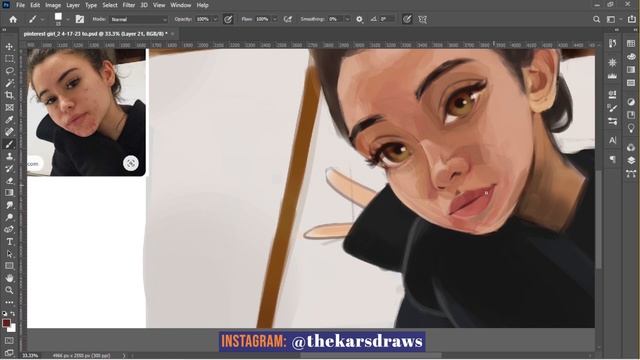Image resolution: width=640 pixels, height=360 pixels.
Task: Open the Smoothing percentage dropdown arrow
Action: (347, 19)
